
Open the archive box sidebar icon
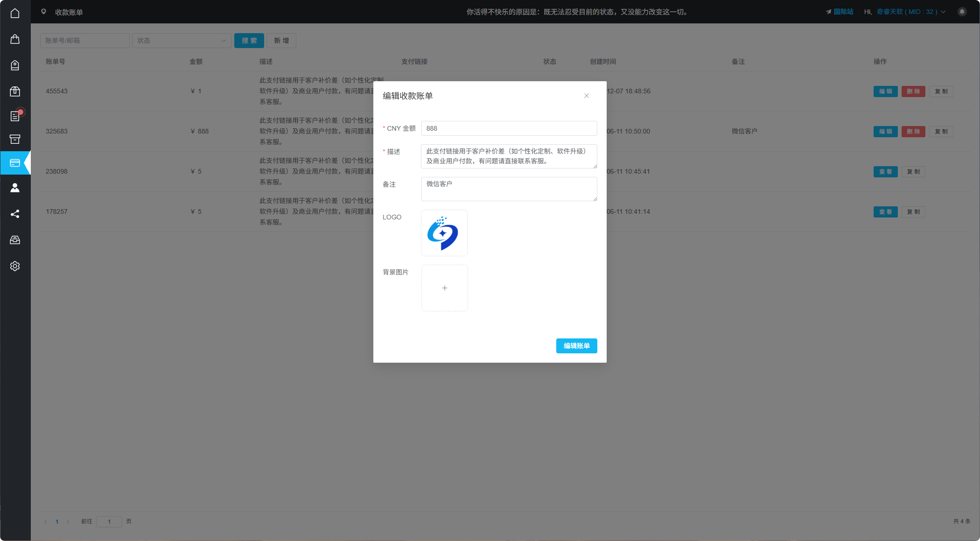tap(15, 139)
